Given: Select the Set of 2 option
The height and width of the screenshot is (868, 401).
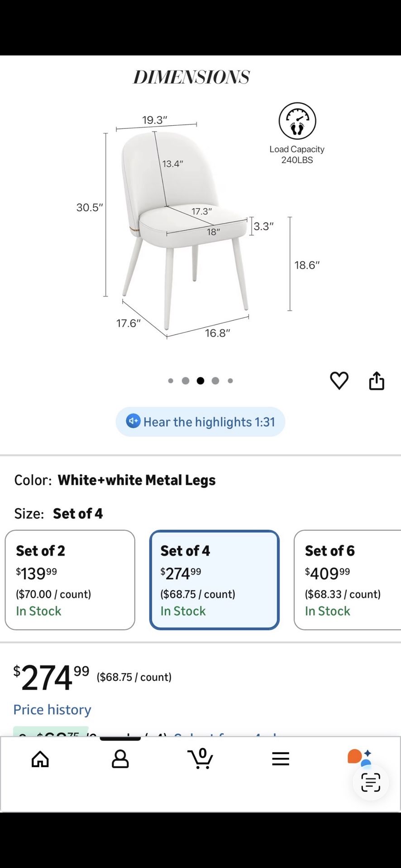Looking at the screenshot, I should click(70, 580).
